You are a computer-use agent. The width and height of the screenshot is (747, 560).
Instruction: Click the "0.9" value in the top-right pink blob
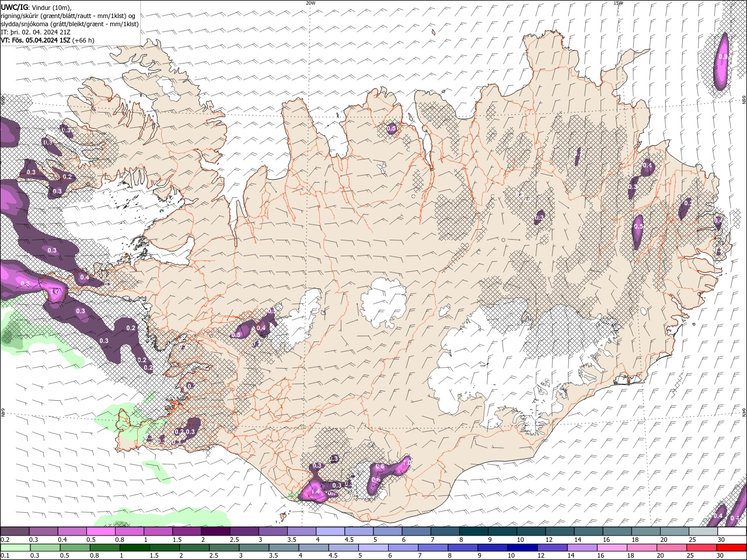722,57
